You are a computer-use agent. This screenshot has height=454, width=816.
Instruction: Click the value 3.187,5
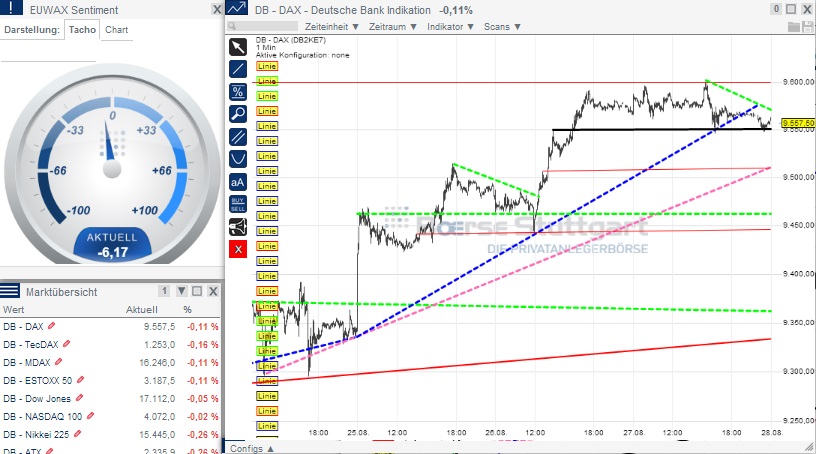pos(159,381)
